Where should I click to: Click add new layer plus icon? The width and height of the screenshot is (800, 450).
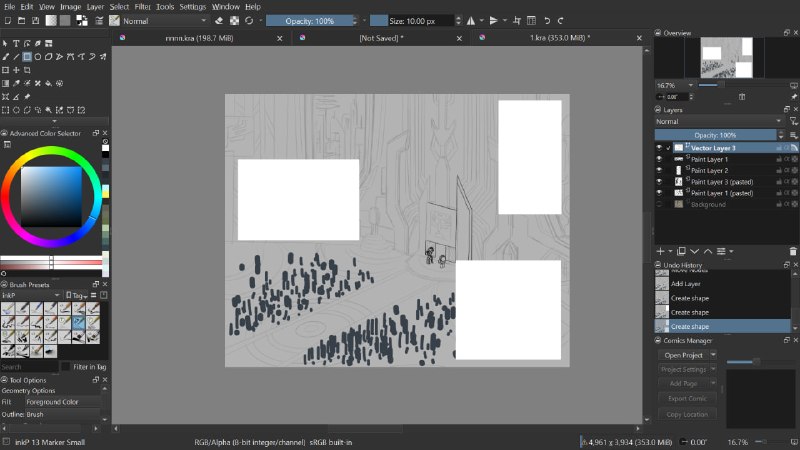point(660,251)
